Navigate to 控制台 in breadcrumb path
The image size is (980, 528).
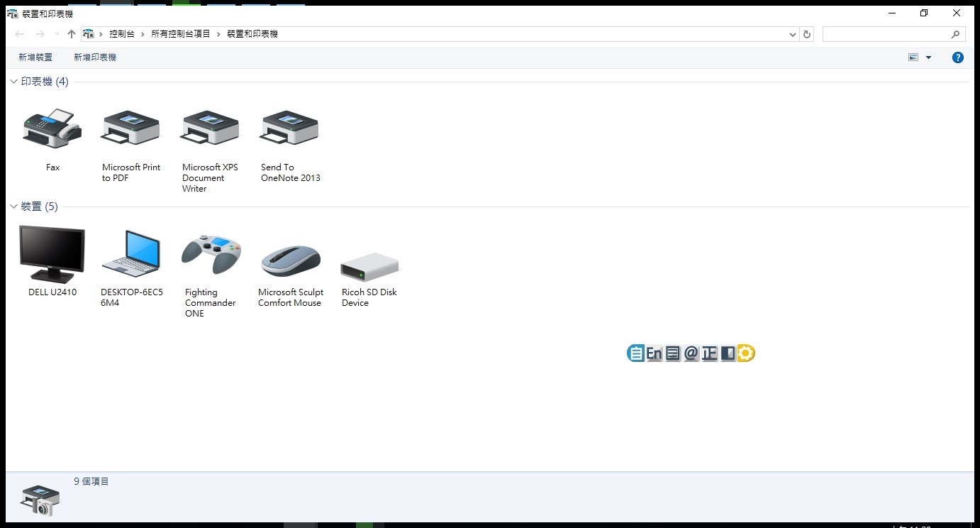point(121,34)
